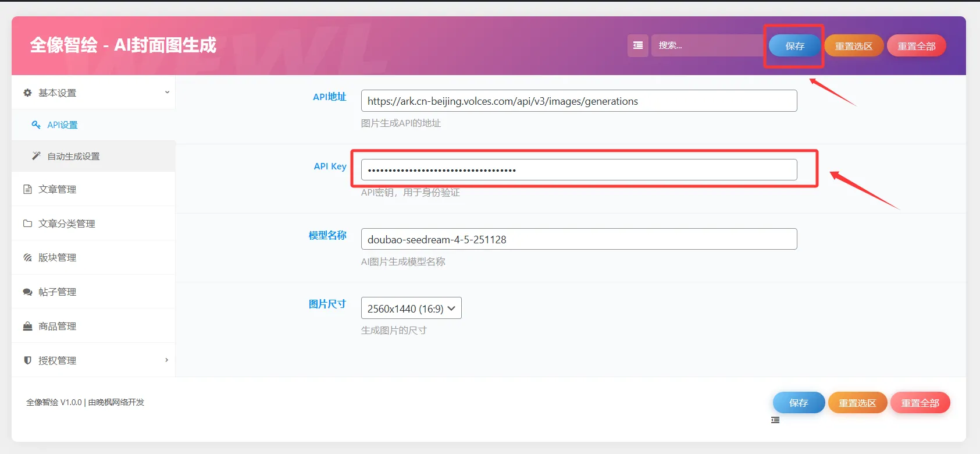Focus the 搜索 search box in header
The height and width of the screenshot is (454, 980).
tap(708, 45)
